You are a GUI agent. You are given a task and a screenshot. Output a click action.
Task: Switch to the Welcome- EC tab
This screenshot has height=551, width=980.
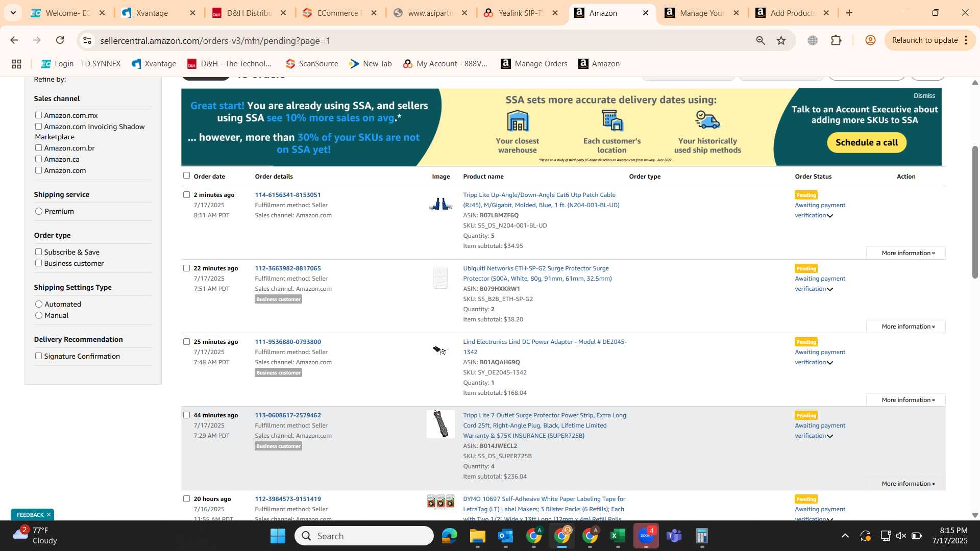(68, 13)
